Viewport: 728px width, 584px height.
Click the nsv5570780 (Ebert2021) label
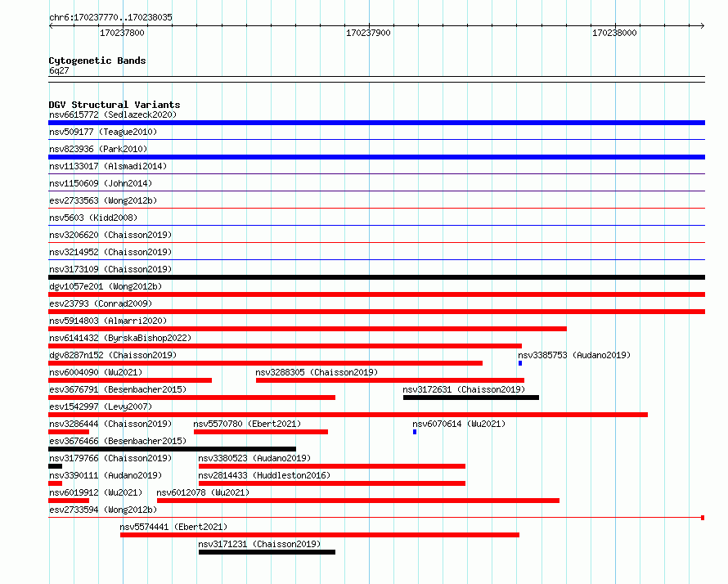click(x=247, y=424)
